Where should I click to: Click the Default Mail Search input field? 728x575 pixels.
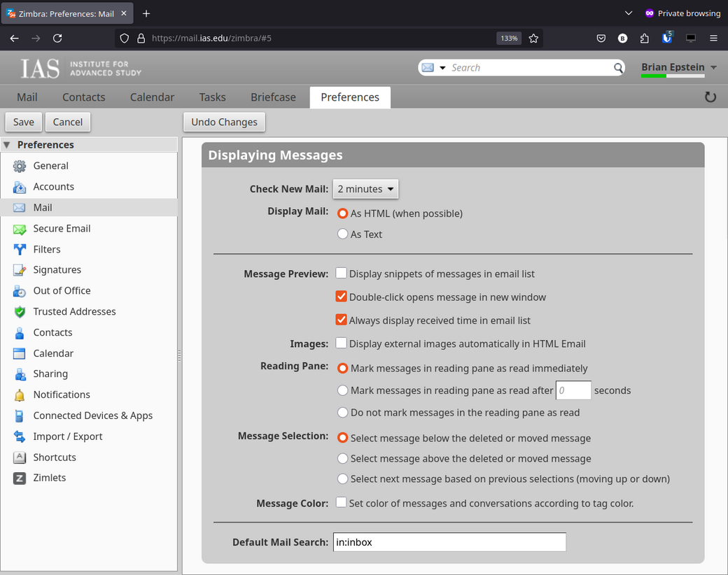[x=449, y=542]
